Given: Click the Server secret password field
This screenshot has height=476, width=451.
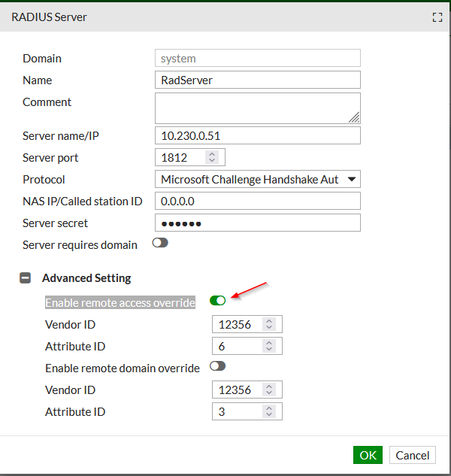Looking at the screenshot, I should point(257,223).
